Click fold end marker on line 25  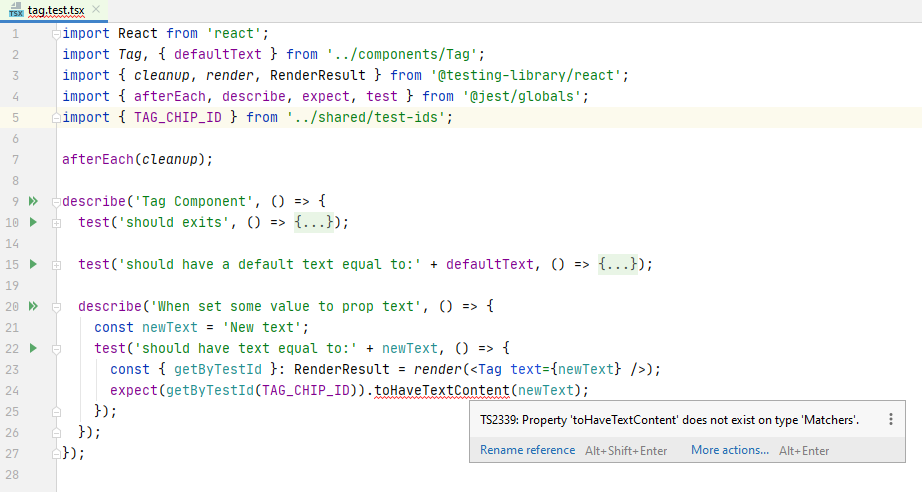tap(56, 411)
